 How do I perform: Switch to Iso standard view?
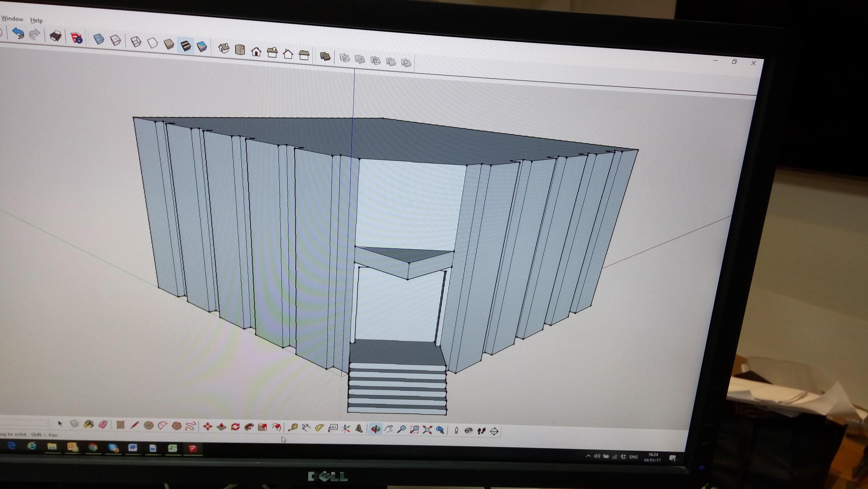[224, 49]
